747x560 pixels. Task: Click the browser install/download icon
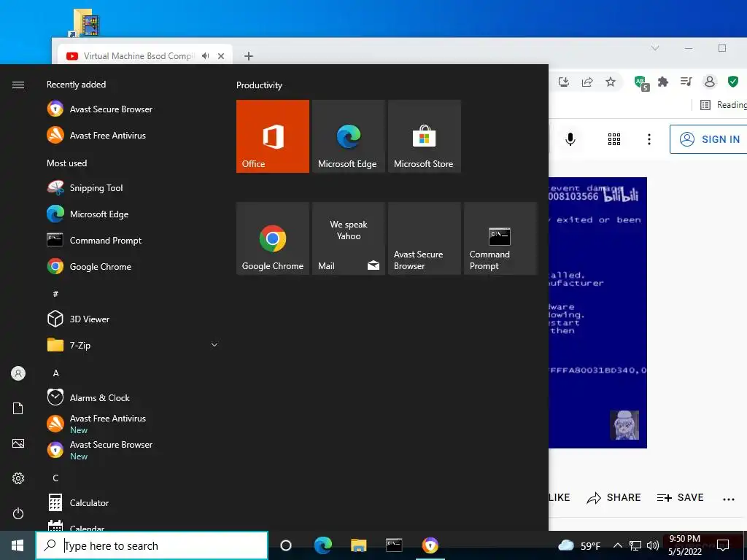coord(564,82)
